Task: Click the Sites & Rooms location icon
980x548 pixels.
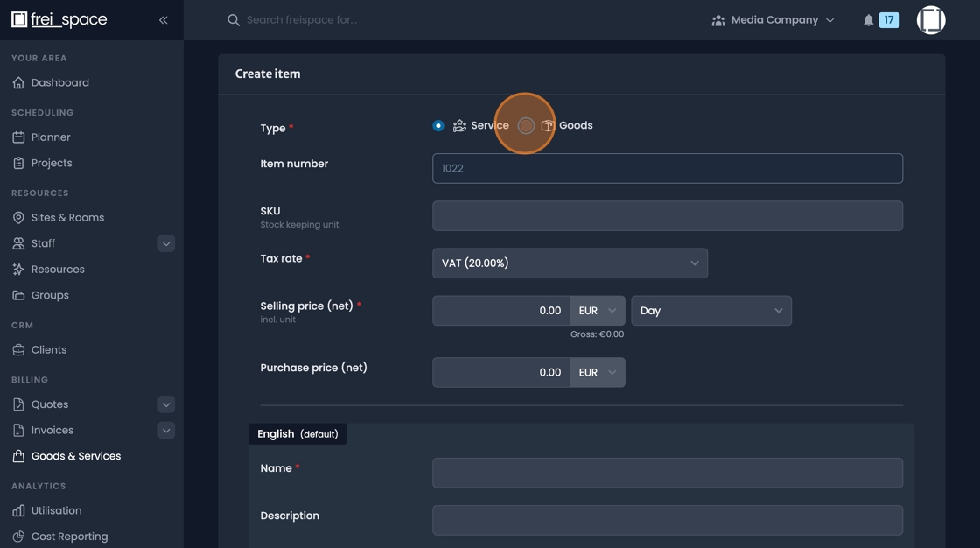Action: pos(19,217)
